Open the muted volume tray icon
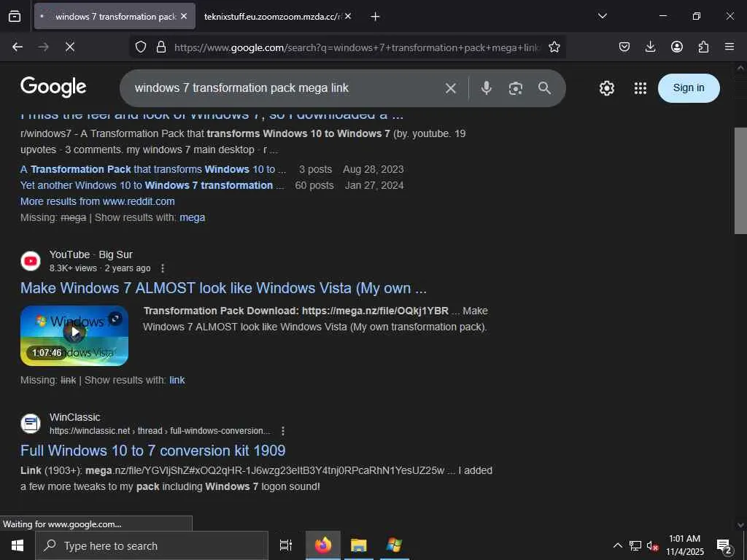The height and width of the screenshot is (560, 747). click(652, 545)
